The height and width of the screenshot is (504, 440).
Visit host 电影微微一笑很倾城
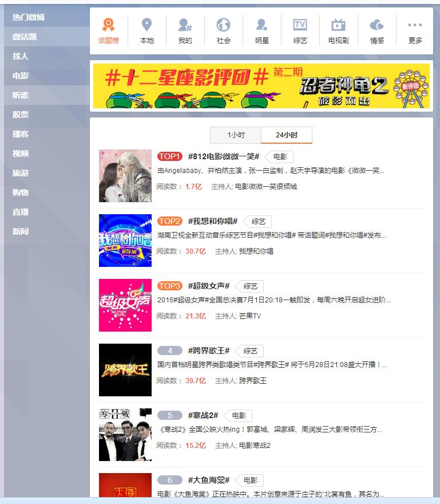(266, 187)
